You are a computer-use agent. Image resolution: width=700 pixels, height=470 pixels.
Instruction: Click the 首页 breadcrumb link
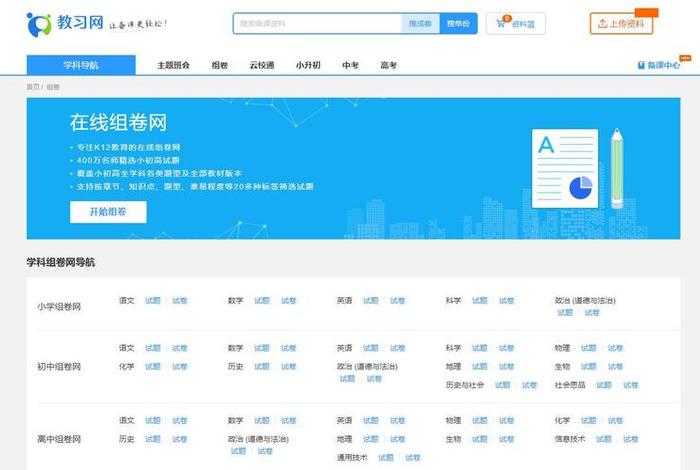[33, 87]
